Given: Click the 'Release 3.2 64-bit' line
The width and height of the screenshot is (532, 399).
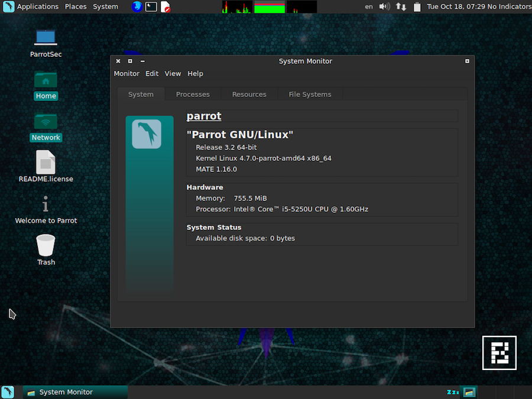Looking at the screenshot, I should [x=226, y=147].
